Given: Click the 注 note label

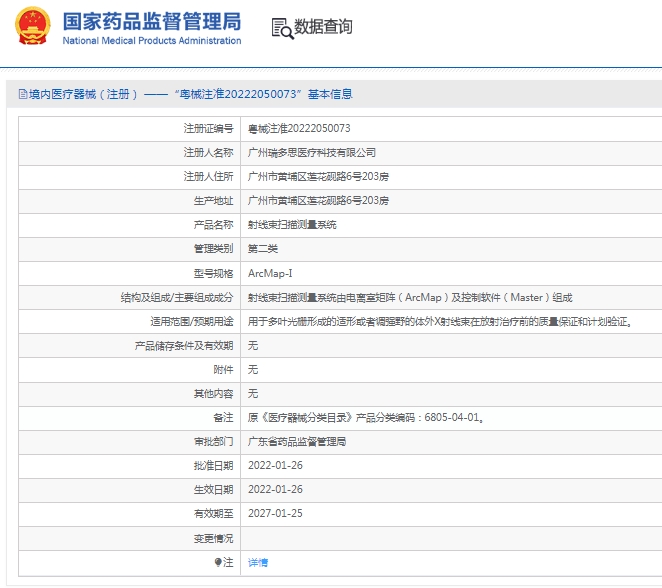Looking at the screenshot, I should coord(228,562).
